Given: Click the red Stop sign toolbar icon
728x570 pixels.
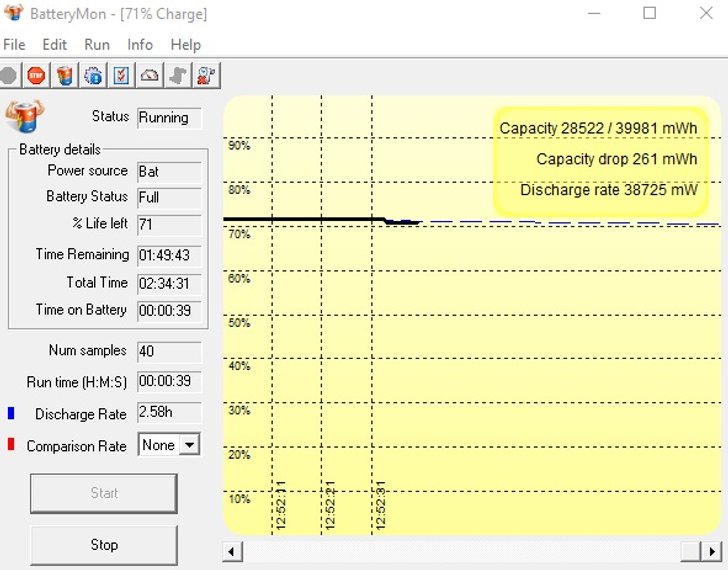Looking at the screenshot, I should pyautogui.click(x=36, y=75).
